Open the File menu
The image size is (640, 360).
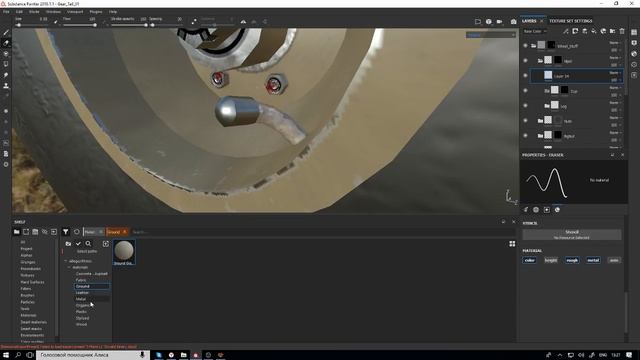pyautogui.click(x=6, y=12)
